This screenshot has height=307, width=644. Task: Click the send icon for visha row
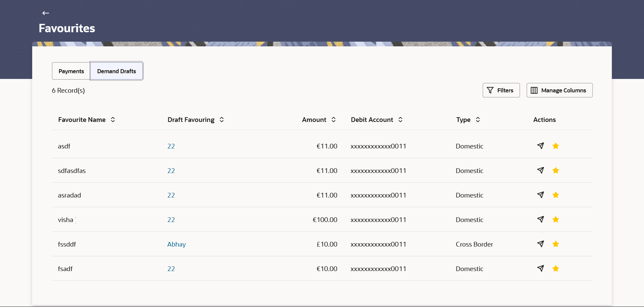click(540, 219)
